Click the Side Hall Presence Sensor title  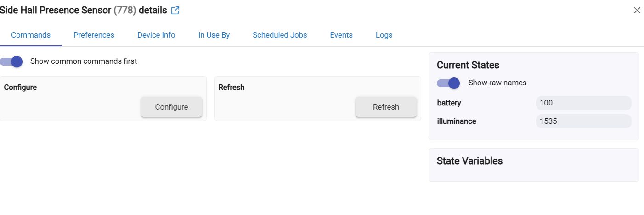[x=56, y=11]
